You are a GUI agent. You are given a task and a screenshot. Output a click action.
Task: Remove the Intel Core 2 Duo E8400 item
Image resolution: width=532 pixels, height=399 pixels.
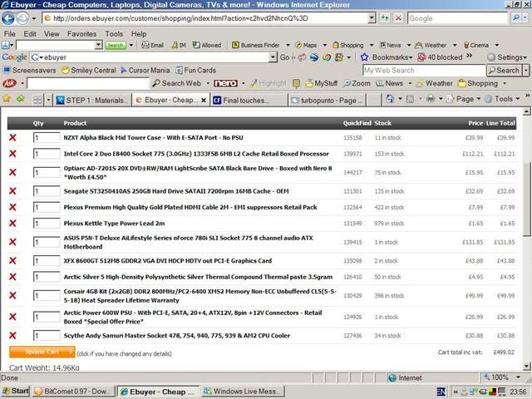pos(12,154)
